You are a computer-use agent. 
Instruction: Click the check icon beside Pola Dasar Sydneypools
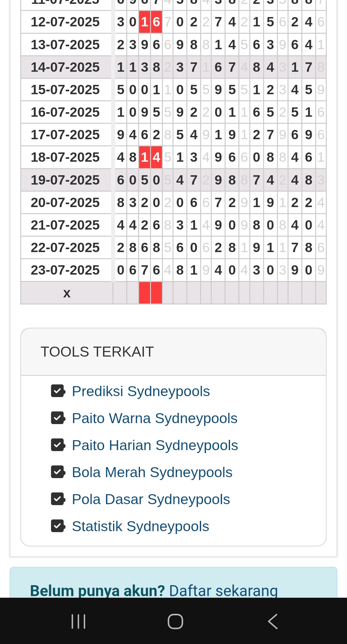[58, 499]
